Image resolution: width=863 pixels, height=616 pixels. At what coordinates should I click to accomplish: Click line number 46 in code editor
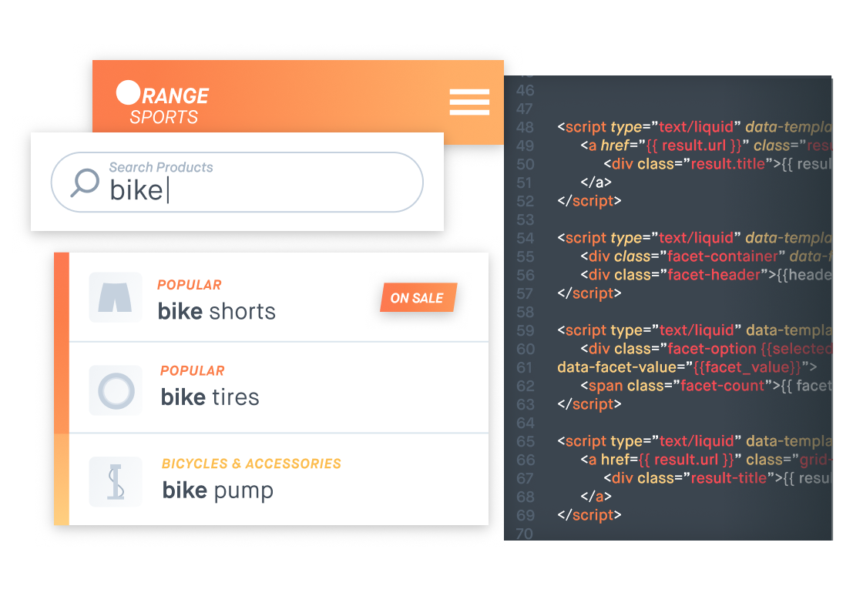525,90
